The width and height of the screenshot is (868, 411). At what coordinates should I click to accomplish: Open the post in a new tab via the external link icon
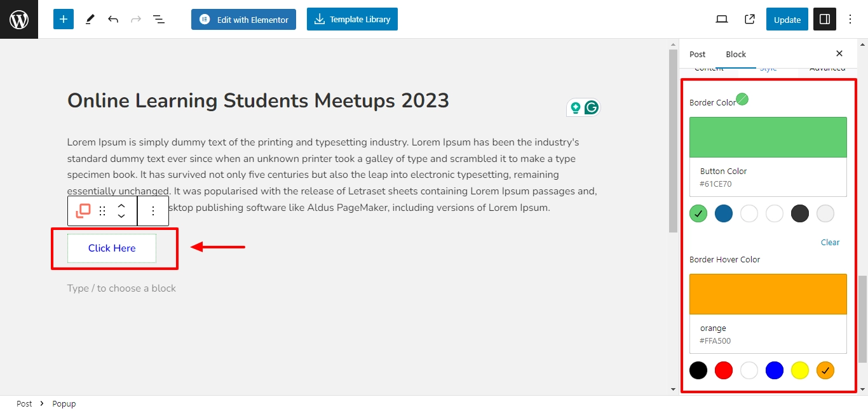750,19
